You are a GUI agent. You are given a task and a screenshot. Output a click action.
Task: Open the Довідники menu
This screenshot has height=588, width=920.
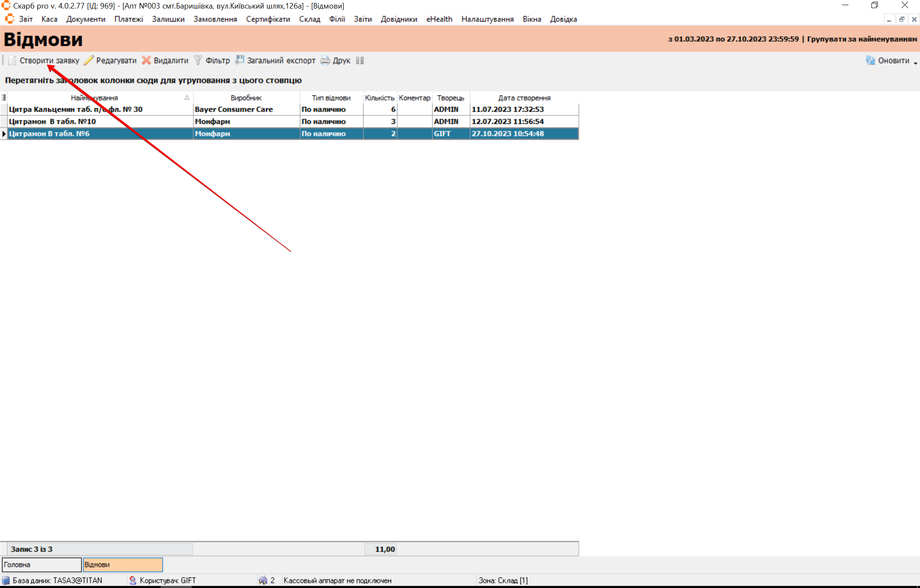point(399,19)
